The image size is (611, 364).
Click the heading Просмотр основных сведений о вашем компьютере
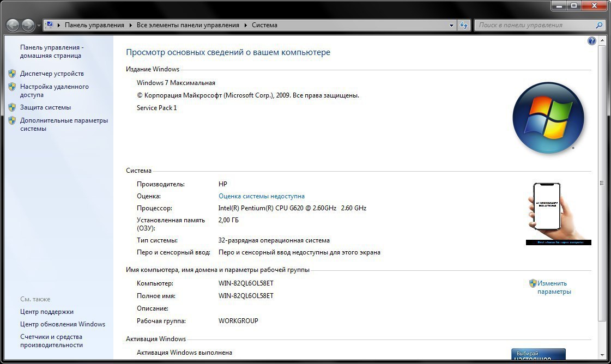(x=228, y=53)
